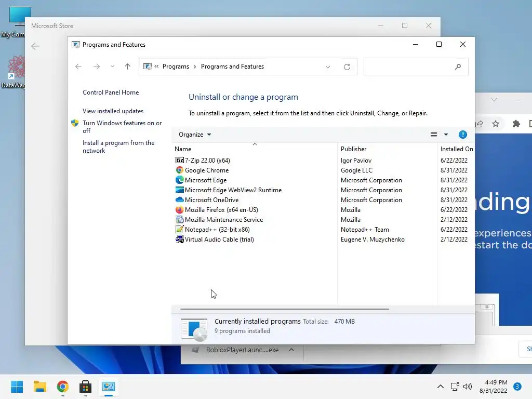Click the extensions puzzle icon in Chrome
This screenshot has width=532, height=399.
(516, 124)
